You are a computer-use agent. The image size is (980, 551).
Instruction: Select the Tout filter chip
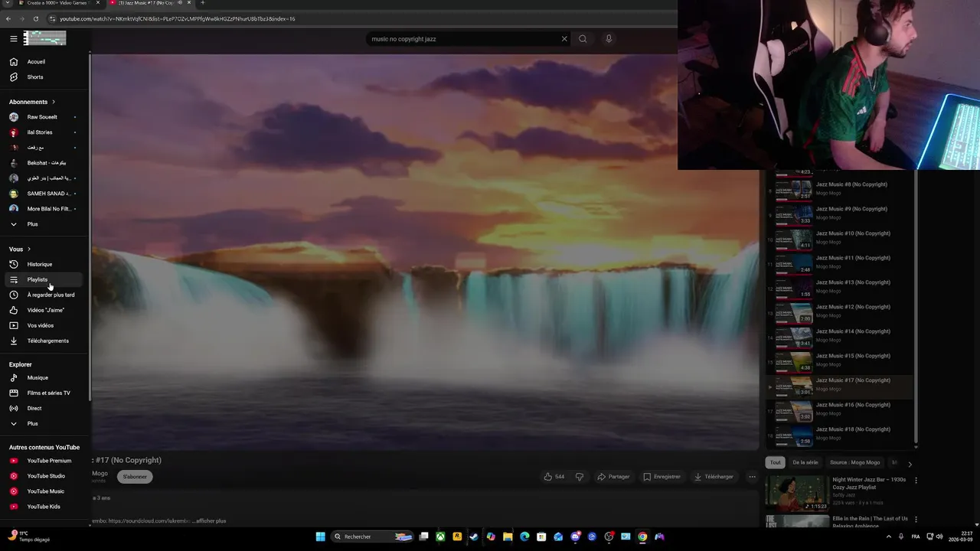tap(776, 462)
